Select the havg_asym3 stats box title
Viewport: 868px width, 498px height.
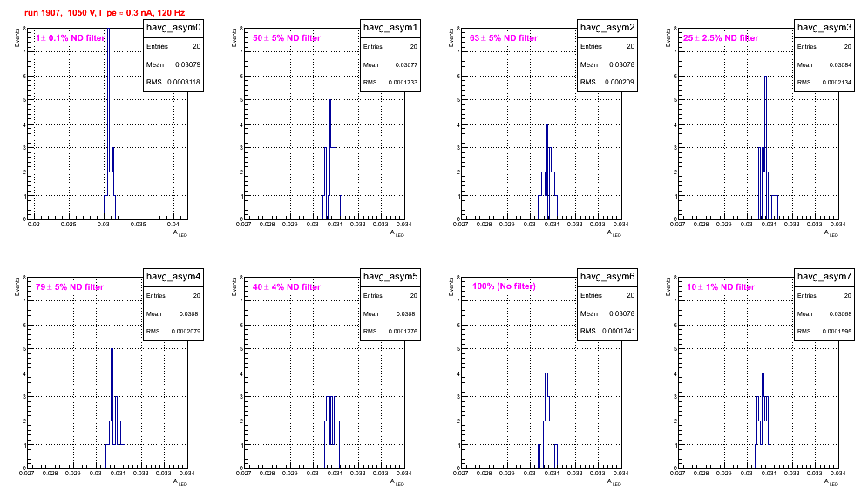pos(824,28)
